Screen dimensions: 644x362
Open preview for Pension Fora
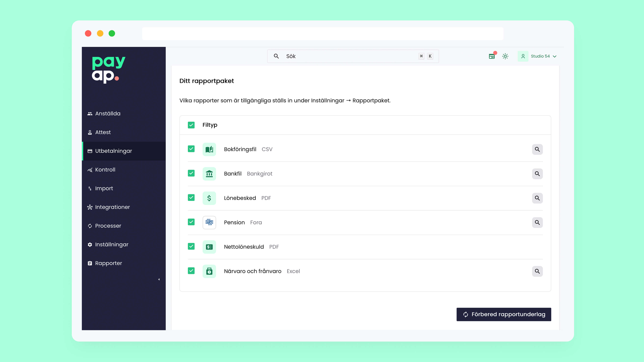point(537,222)
